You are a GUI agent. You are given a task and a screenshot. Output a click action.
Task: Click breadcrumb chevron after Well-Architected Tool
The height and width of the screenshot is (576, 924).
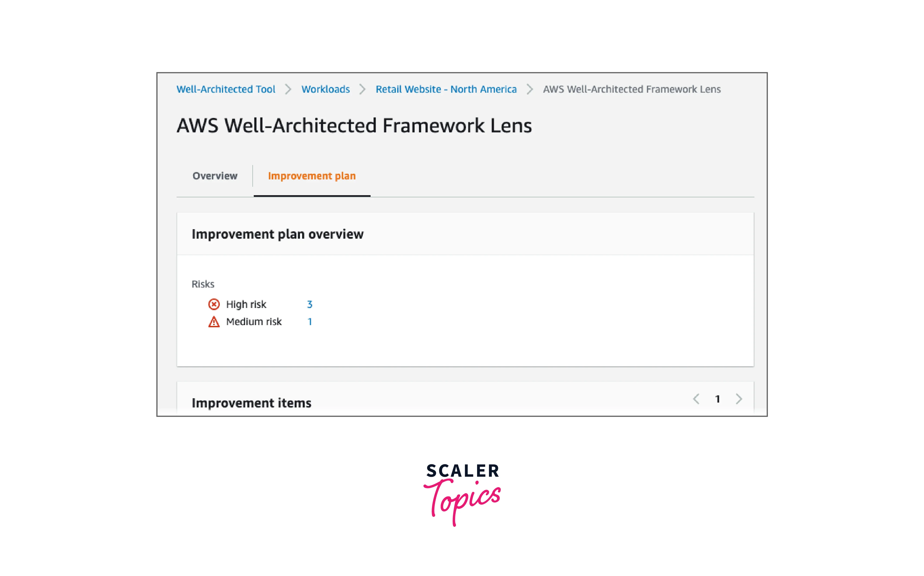pos(288,89)
